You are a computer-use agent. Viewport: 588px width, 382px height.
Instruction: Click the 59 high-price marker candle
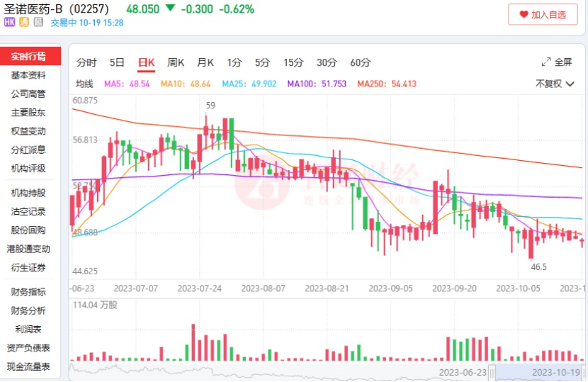[205, 131]
